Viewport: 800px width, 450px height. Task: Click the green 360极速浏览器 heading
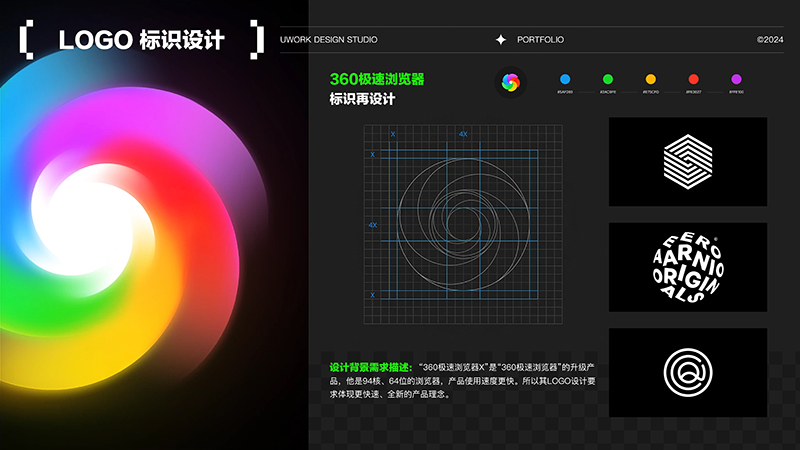377,79
